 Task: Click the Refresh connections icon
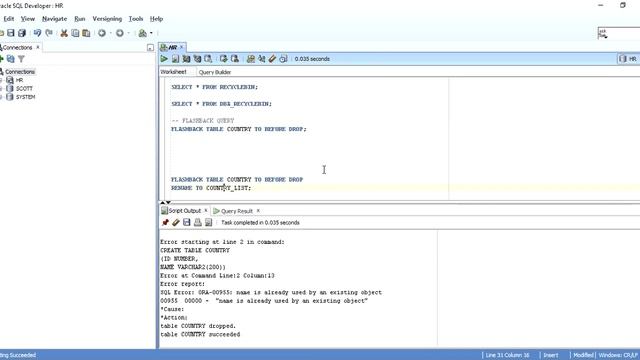pyautogui.click(x=11, y=59)
